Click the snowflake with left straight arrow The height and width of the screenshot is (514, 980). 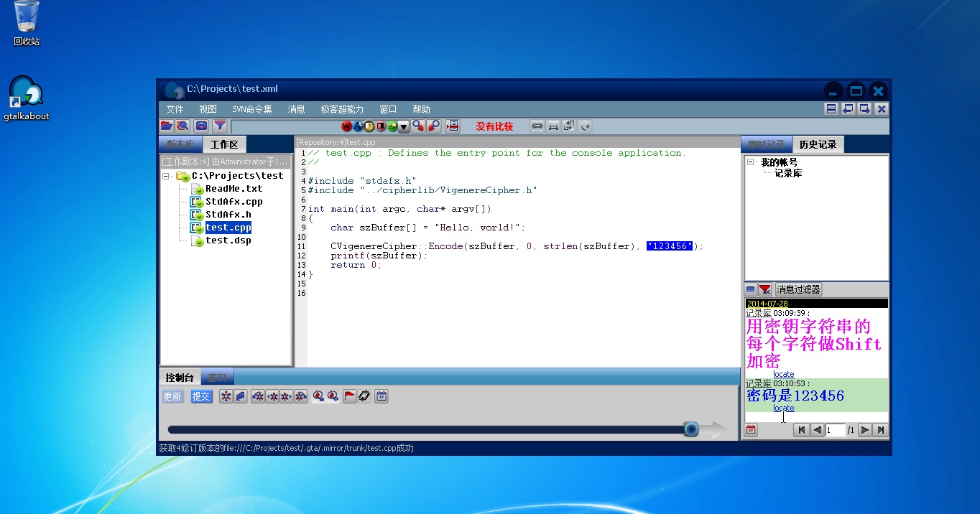click(x=272, y=396)
